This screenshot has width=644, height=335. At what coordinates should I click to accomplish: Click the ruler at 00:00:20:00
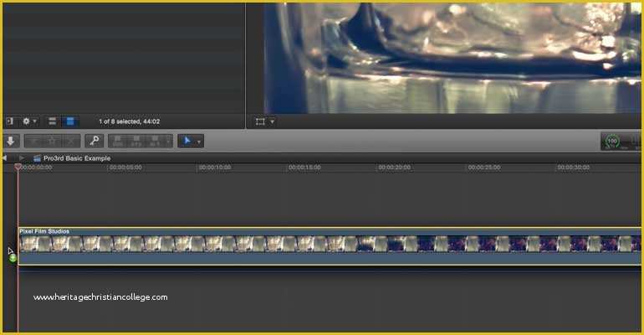pyautogui.click(x=394, y=167)
